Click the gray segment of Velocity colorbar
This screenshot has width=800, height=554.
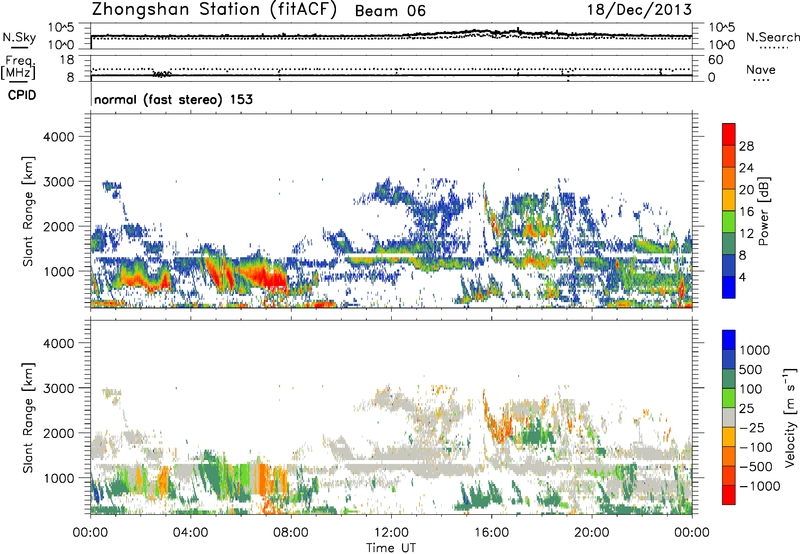(729, 418)
